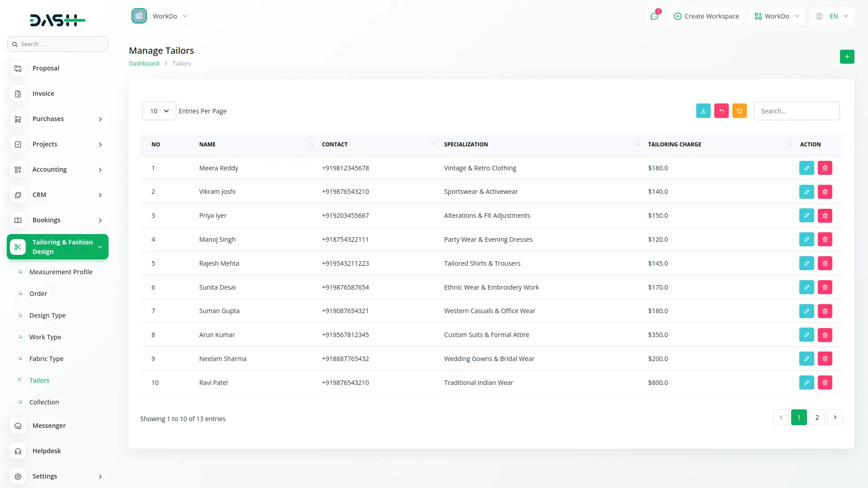Edit the Arun Kumar tailor entry
Screen dimensions: 868x488
point(806,335)
